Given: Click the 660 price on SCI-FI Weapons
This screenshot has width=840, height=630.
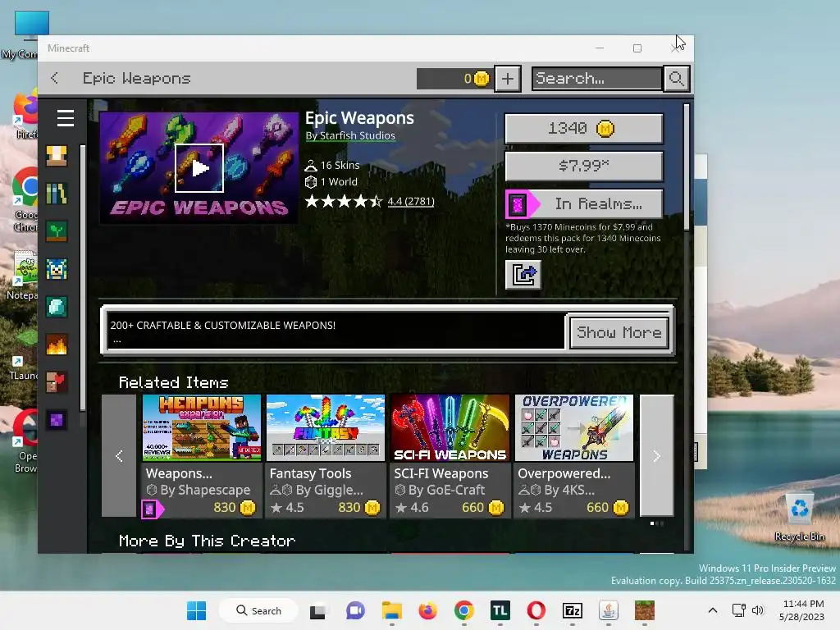Looking at the screenshot, I should 482,507.
